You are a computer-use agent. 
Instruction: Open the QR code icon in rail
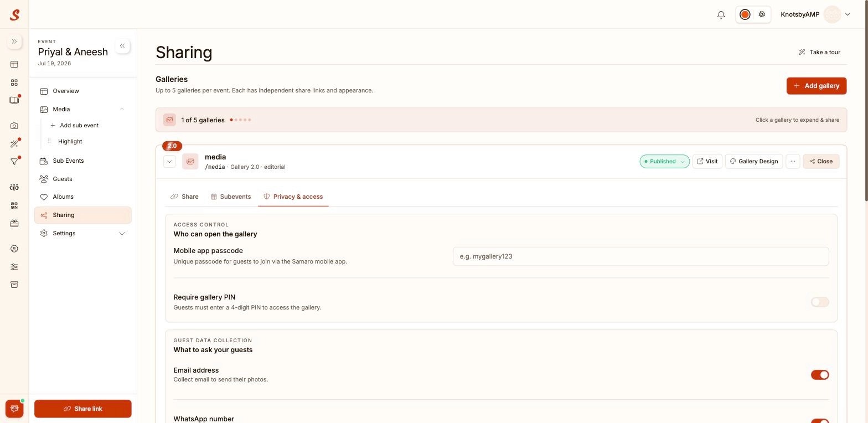pyautogui.click(x=14, y=205)
